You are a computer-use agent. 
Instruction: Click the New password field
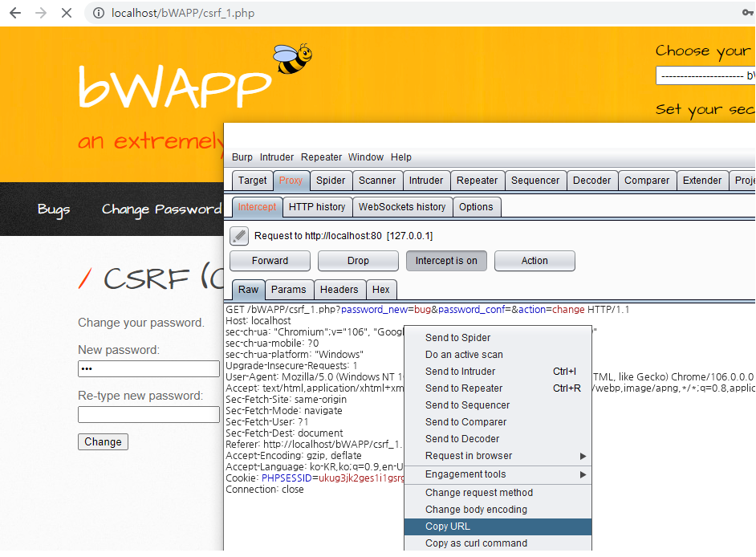coord(148,369)
